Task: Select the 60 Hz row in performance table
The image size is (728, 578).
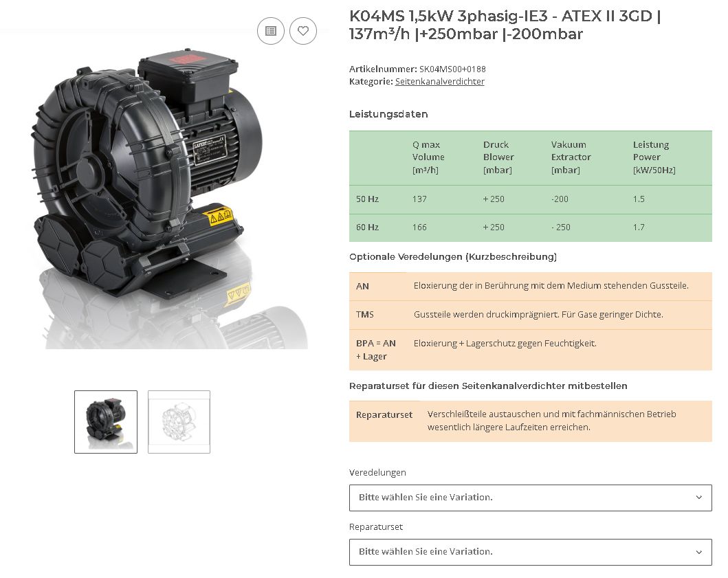Action: click(x=529, y=227)
